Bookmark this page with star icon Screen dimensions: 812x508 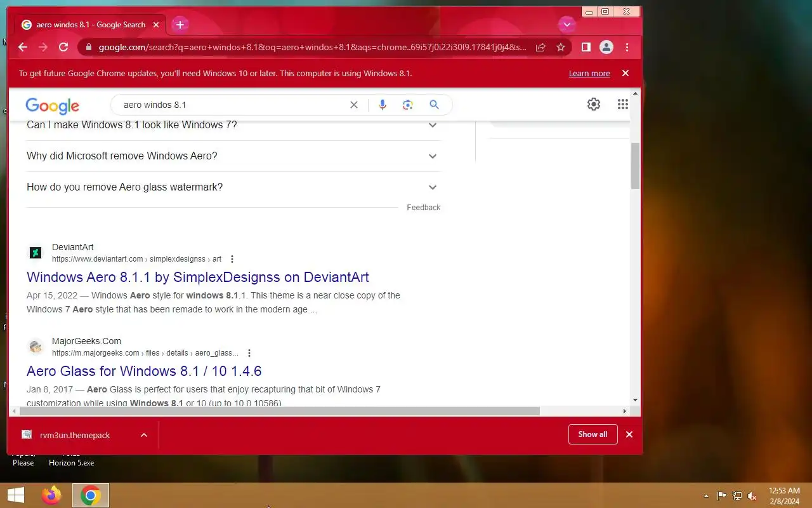point(561,47)
